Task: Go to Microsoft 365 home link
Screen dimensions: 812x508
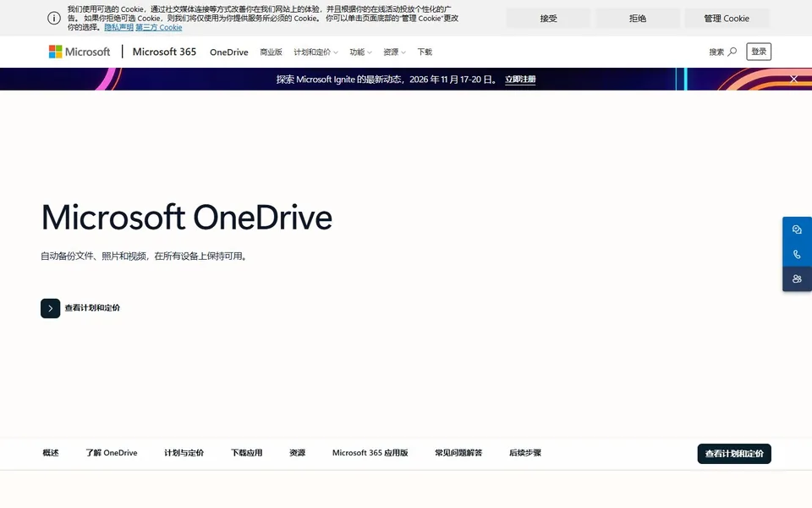Action: 164,52
